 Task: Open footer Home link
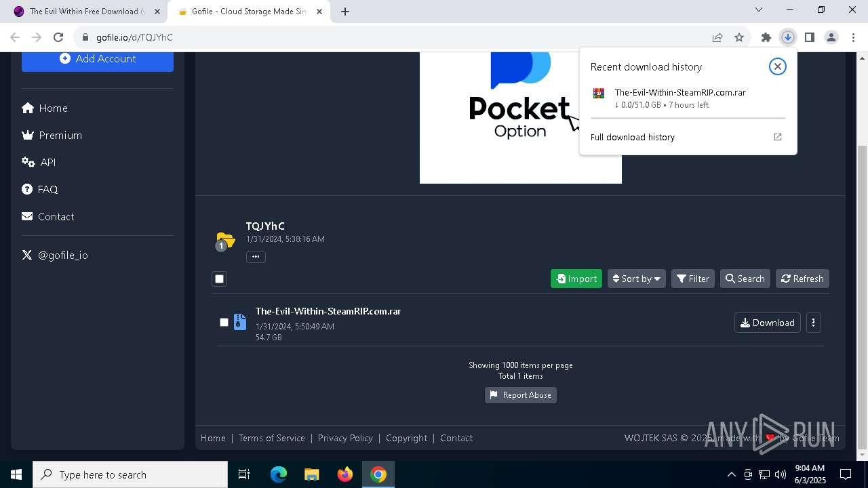[x=213, y=439]
